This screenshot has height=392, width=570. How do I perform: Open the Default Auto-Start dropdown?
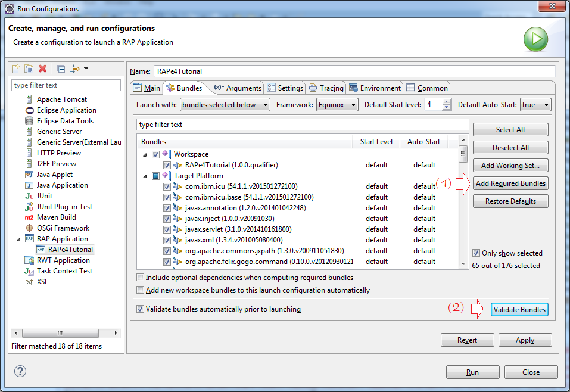coord(535,105)
